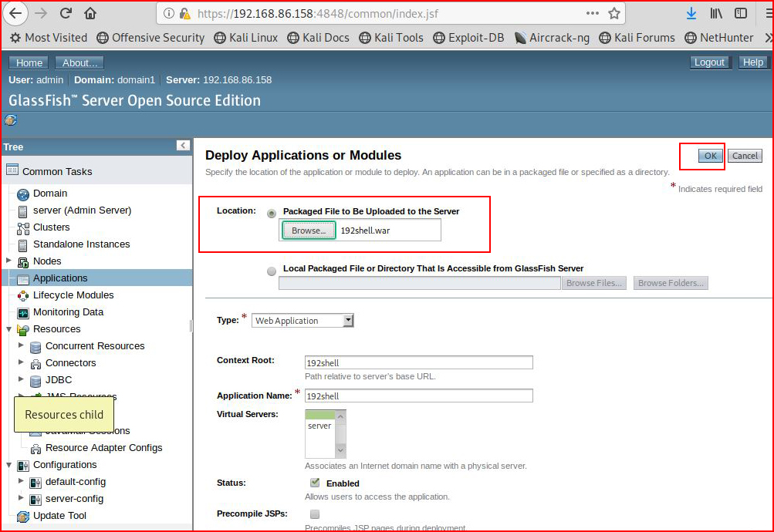Click the Application Name input field
The image size is (774, 532).
tap(418, 396)
